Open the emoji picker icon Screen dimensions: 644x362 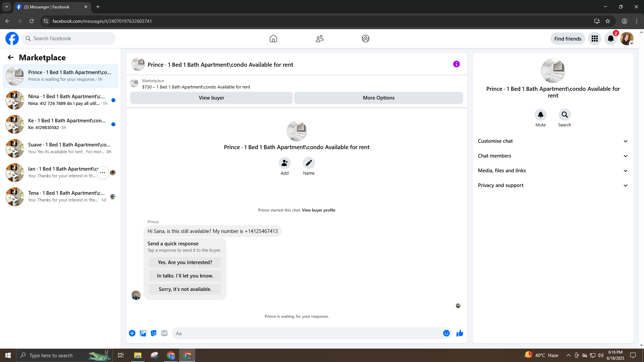coord(446,333)
